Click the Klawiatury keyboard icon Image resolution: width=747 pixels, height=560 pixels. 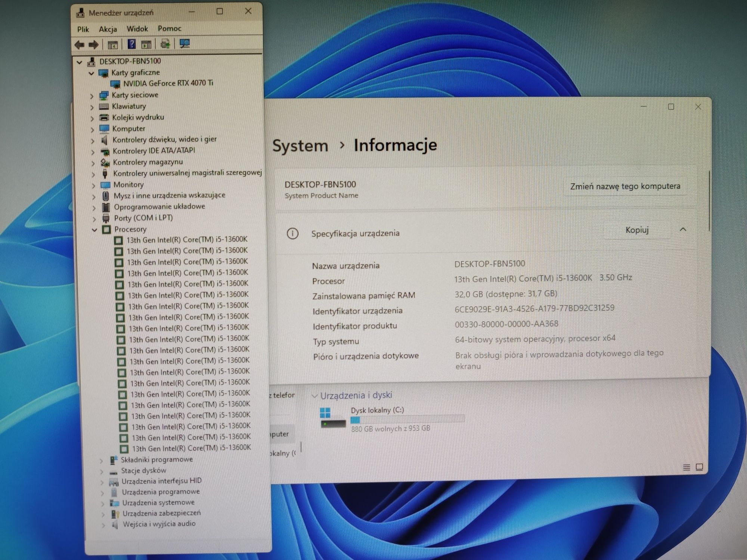104,107
